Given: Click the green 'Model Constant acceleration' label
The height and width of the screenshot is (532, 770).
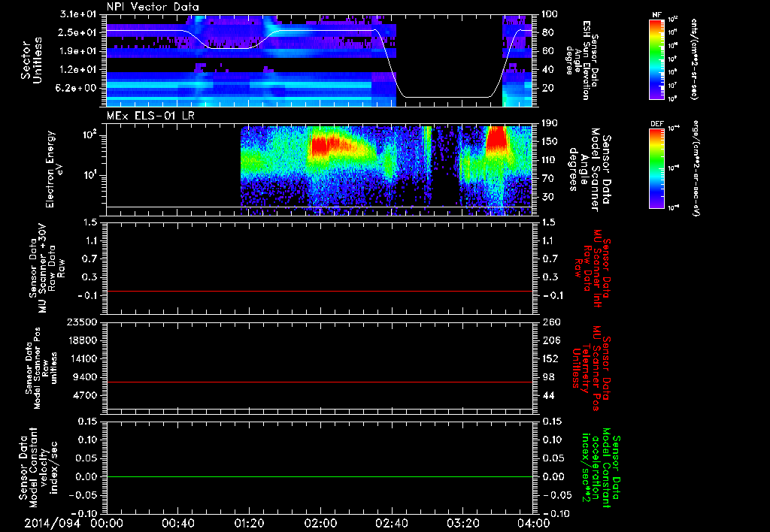Looking at the screenshot, I should (601, 467).
